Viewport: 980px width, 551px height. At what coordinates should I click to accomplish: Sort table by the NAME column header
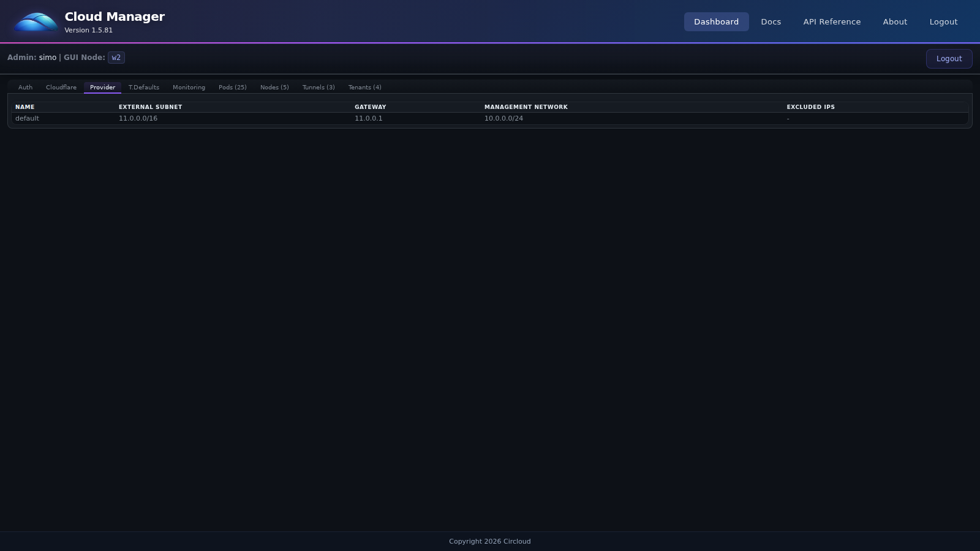point(24,107)
